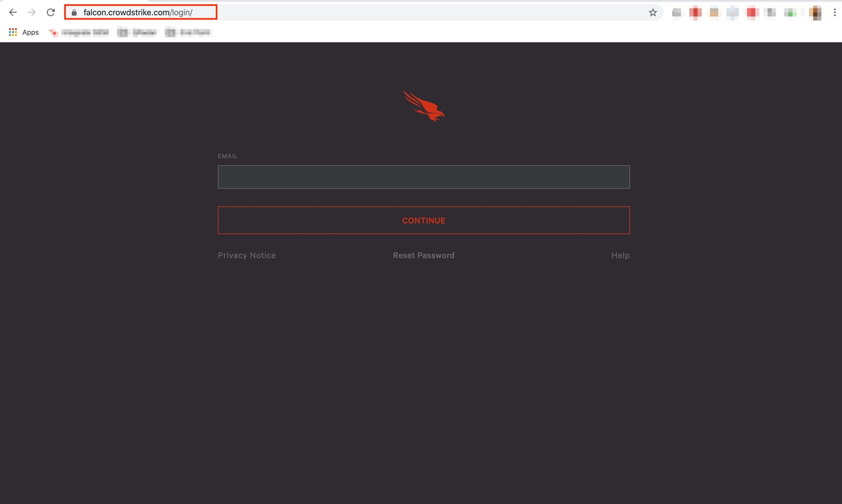Viewport: 842px width, 504px height.
Task: Click the CONTINUE button
Action: tap(423, 220)
